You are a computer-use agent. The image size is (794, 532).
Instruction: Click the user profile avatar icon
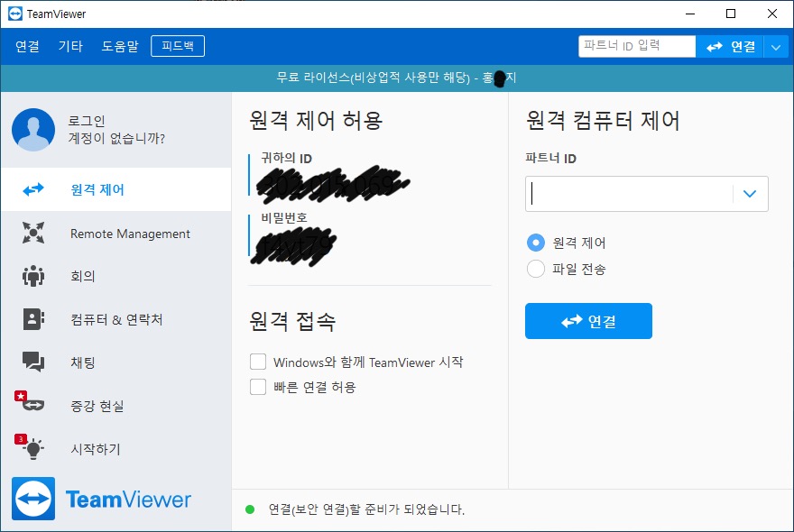(x=33, y=130)
